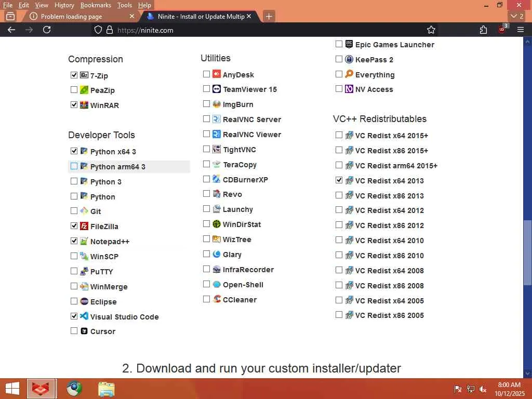
Task: Open the History menu
Action: [x=64, y=5]
